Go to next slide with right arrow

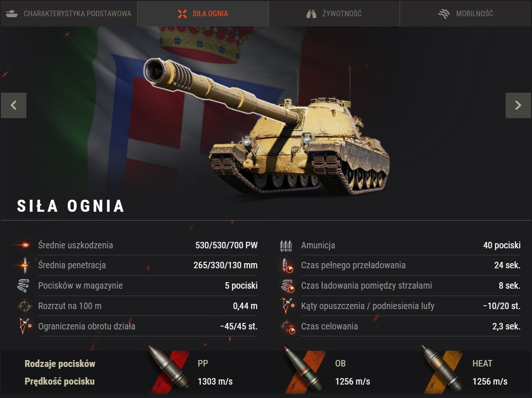pyautogui.click(x=518, y=105)
